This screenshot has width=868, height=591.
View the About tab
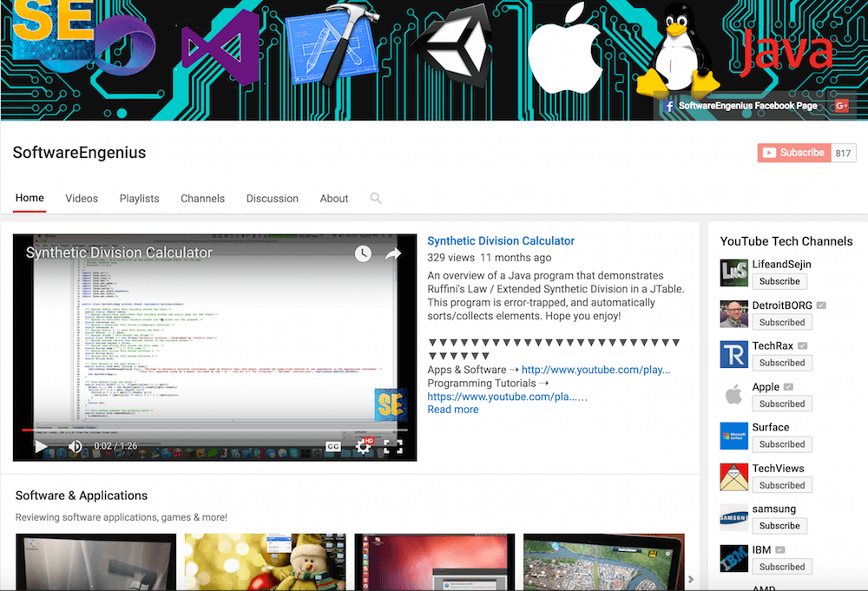click(x=334, y=199)
